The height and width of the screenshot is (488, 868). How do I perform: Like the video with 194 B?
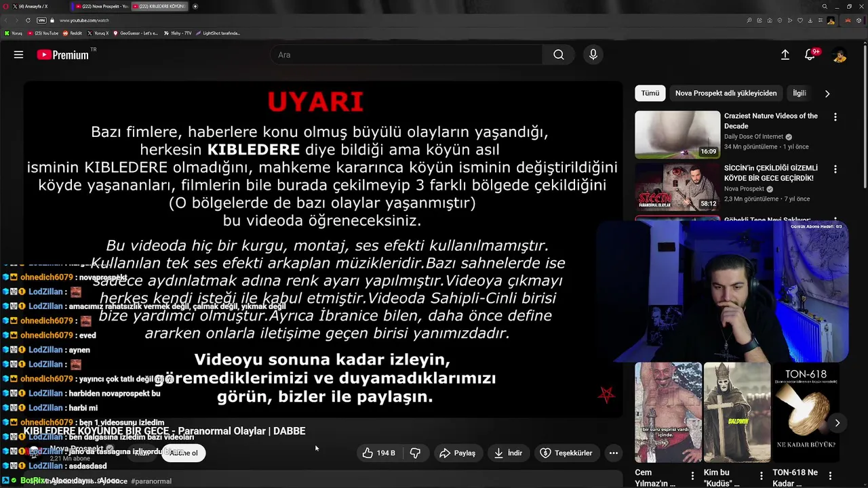tap(379, 453)
